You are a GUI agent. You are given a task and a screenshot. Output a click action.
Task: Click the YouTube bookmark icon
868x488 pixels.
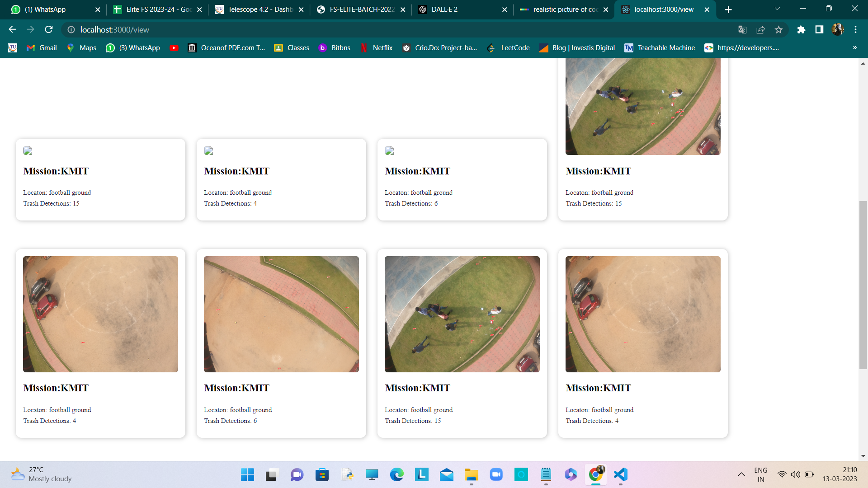pyautogui.click(x=174, y=48)
